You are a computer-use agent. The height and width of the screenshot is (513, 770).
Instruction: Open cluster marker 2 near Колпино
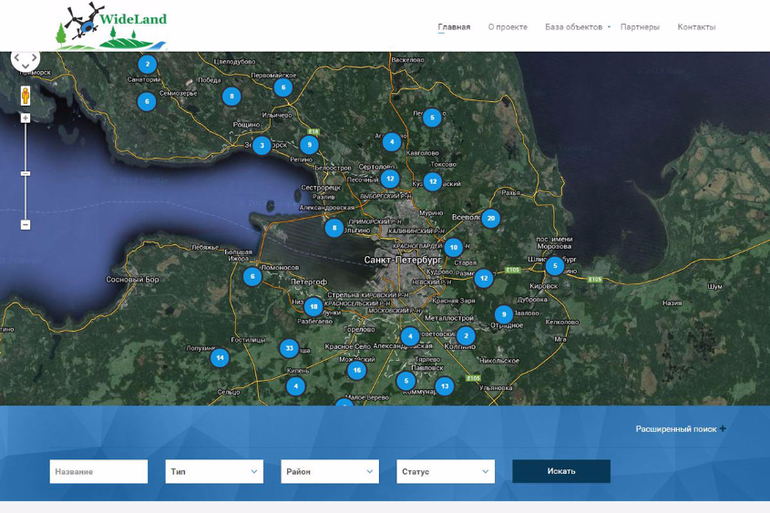(466, 336)
